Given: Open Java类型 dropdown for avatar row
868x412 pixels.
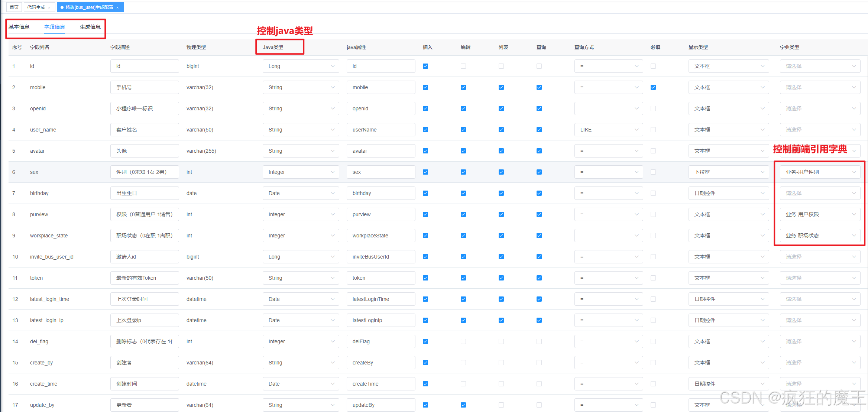Looking at the screenshot, I should pyautogui.click(x=300, y=151).
